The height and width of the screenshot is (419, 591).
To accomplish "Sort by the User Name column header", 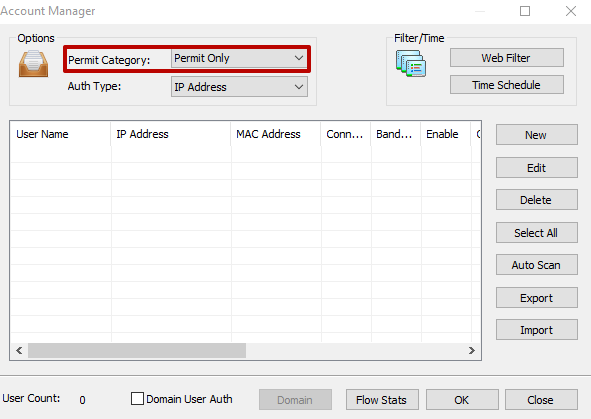I will tap(60, 134).
